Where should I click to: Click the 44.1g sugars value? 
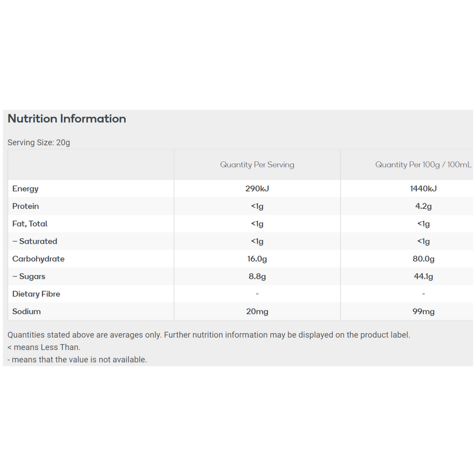[x=423, y=277]
